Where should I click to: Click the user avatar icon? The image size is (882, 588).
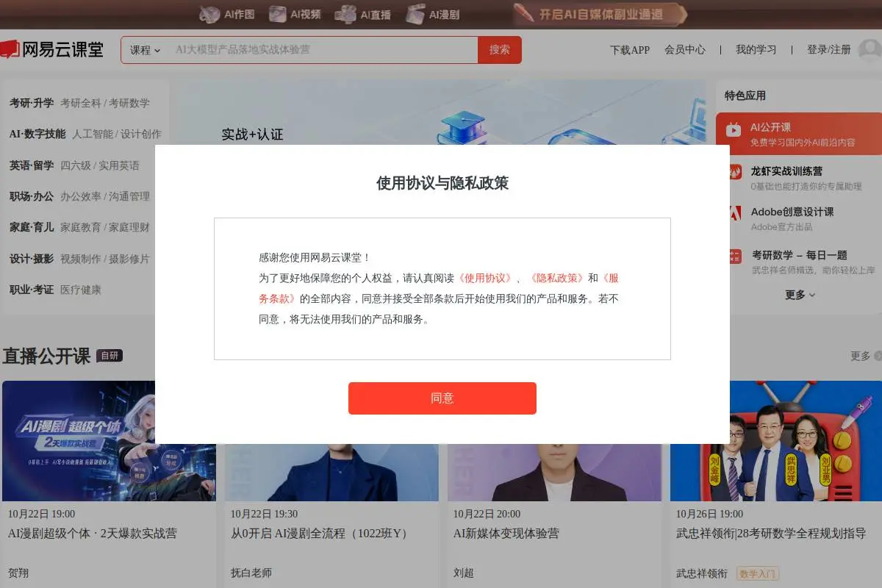coord(870,50)
